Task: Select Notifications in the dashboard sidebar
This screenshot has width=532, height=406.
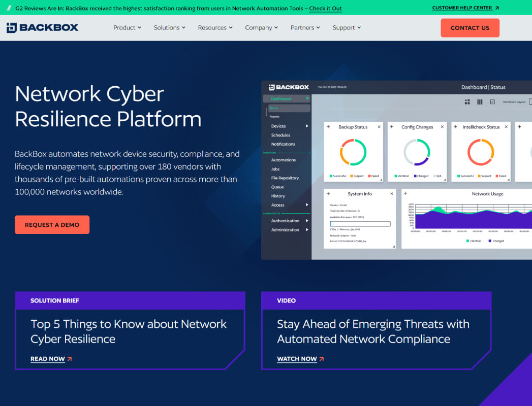Action: click(283, 144)
